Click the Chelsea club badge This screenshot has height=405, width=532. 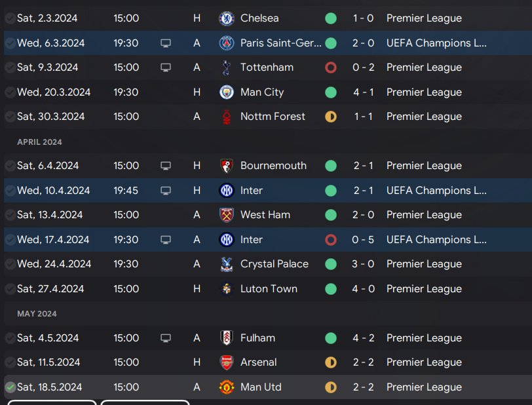click(227, 18)
